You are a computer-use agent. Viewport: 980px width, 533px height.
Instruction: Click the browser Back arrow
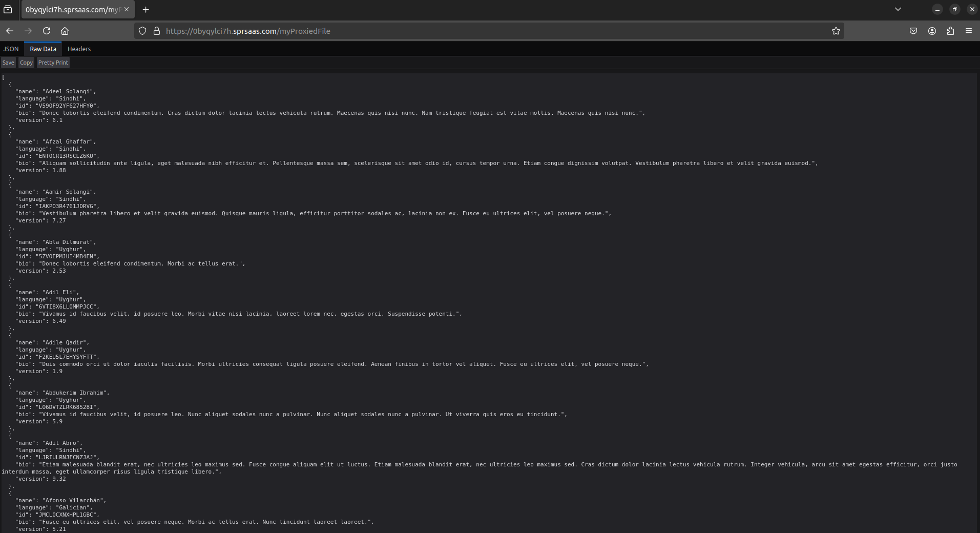[x=10, y=31]
